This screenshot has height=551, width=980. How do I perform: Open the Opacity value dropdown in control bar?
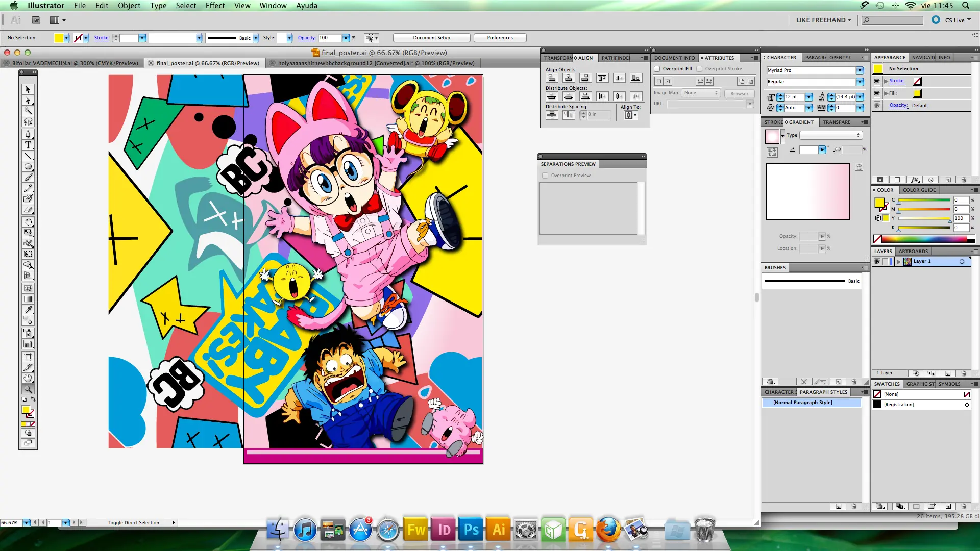pyautogui.click(x=346, y=38)
